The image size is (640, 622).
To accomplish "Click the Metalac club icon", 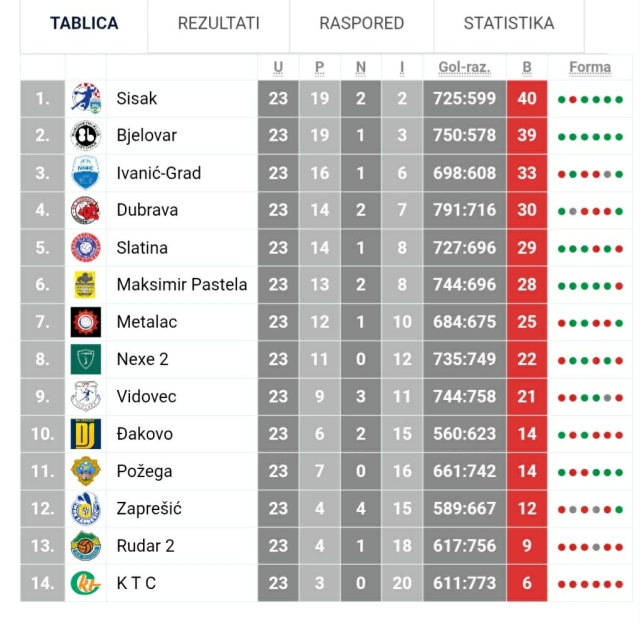I will click(85, 322).
